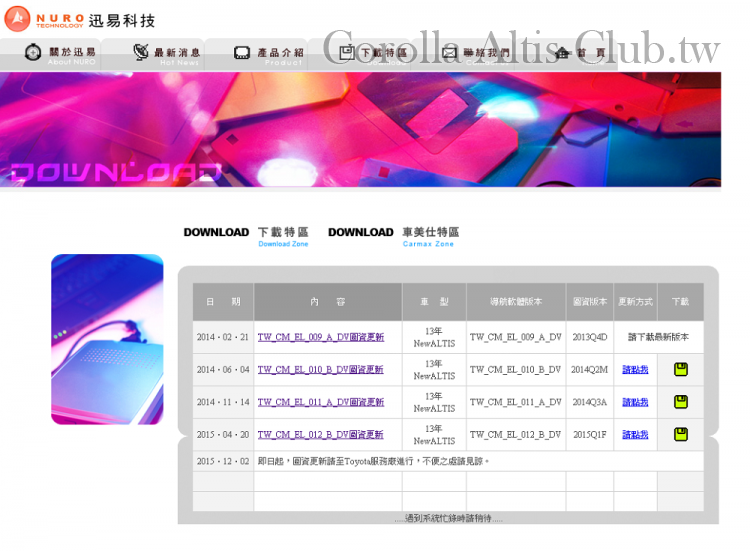
Task: Download the TW_CM_EL_010_B_DV floppy disk icon
Action: pyautogui.click(x=681, y=369)
